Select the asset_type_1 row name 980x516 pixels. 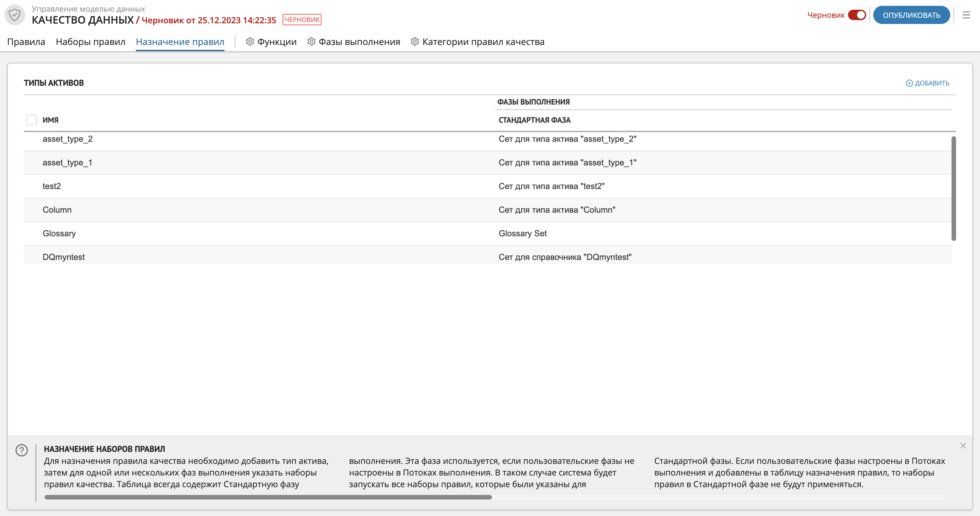point(67,163)
